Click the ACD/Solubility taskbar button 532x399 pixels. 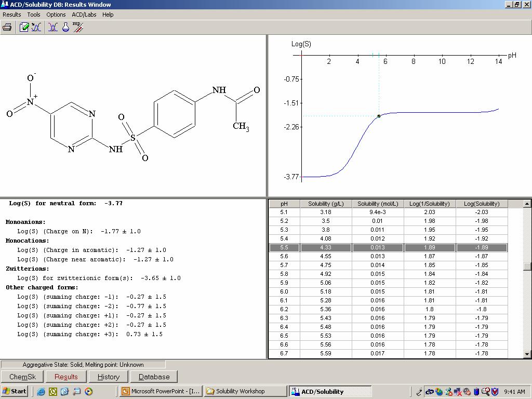point(330,391)
